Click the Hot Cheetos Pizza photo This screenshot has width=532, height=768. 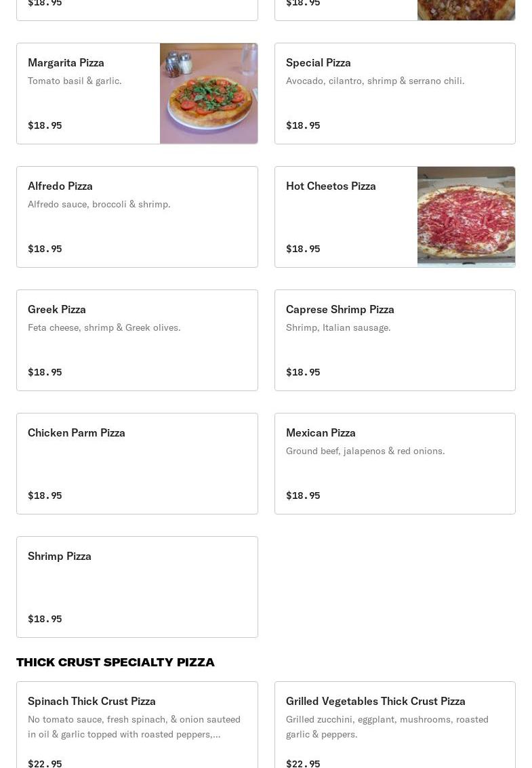466,217
